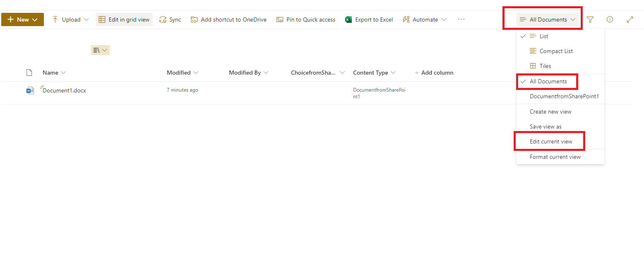Open the New button dropdown
This screenshot has width=644, height=255.
[22, 19]
